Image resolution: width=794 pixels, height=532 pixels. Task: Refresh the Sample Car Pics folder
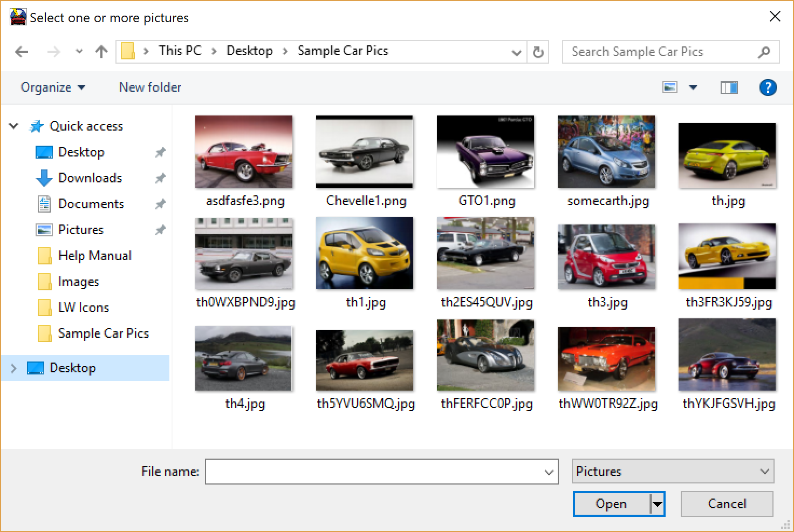538,52
